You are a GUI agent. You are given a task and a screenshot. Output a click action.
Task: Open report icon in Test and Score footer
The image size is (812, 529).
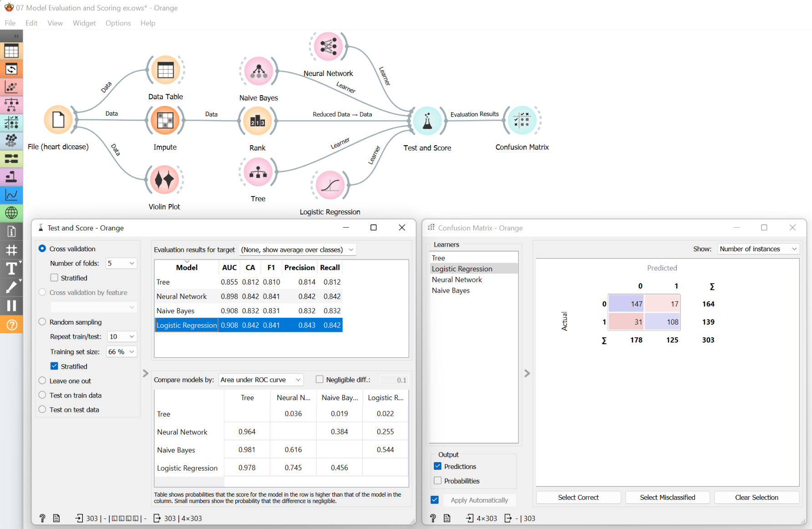[57, 518]
